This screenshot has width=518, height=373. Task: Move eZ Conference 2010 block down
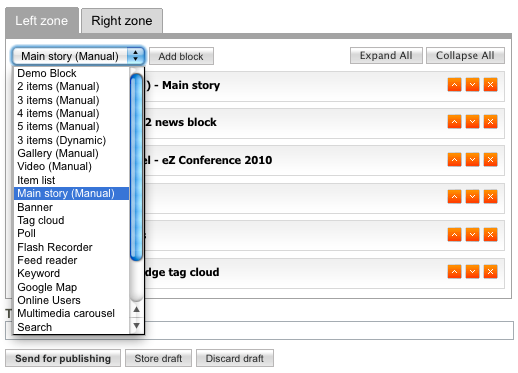tap(472, 160)
